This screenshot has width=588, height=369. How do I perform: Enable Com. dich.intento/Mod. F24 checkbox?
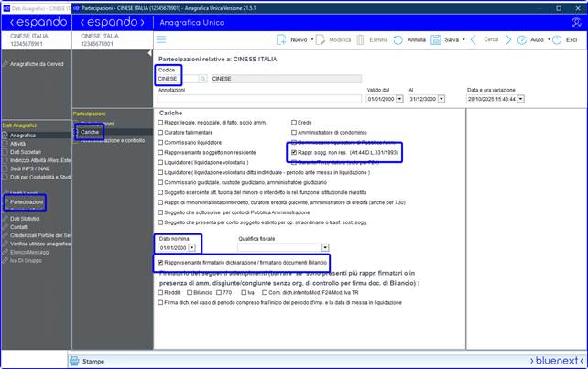click(x=265, y=292)
